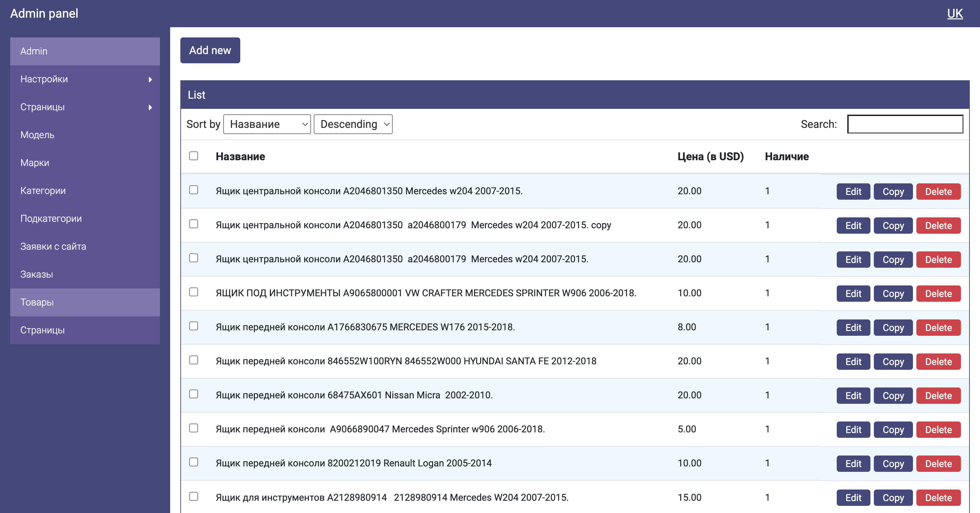
Task: Delete the ЯЩИК ПОД ИНСТРУМЕНТЫ A9065800001 item
Action: tap(938, 294)
